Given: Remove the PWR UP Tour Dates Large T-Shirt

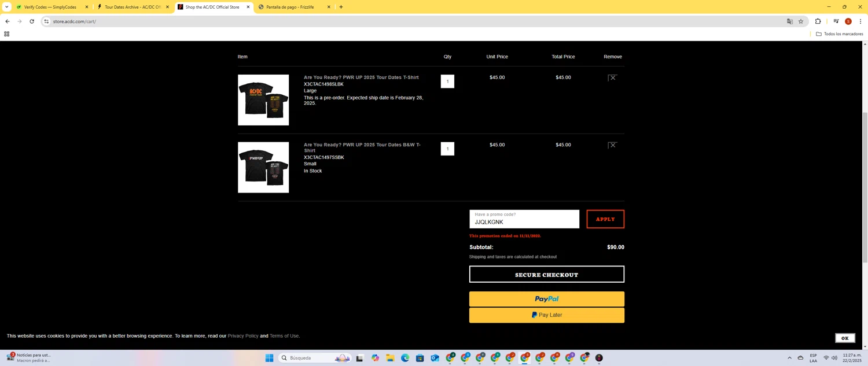Looking at the screenshot, I should click(x=612, y=77).
